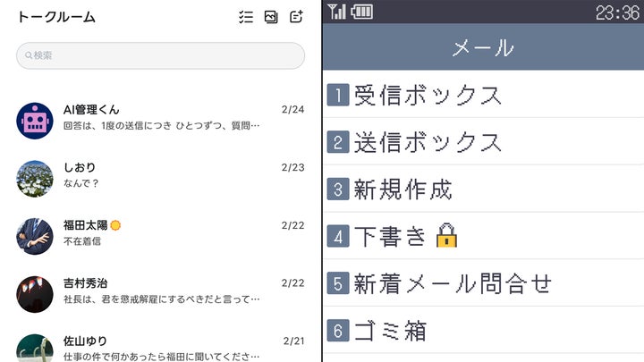The height and width of the screenshot is (362, 644).
Task: Click the number 4 badge icon
Action: click(x=338, y=236)
